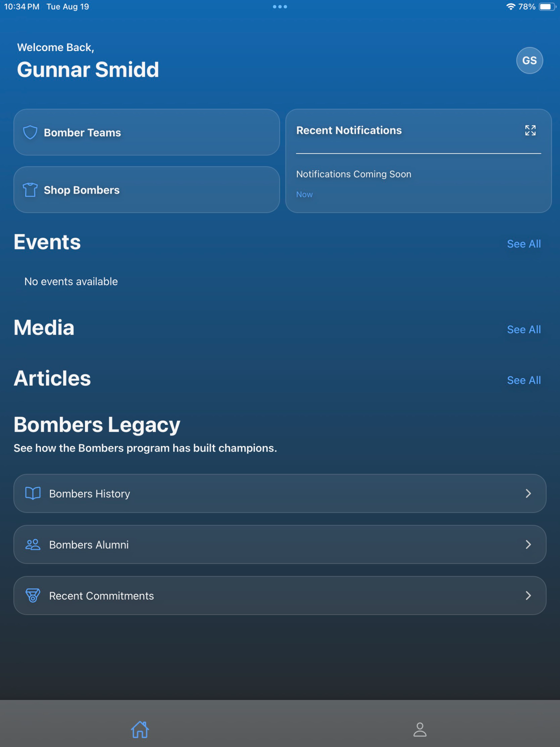Open the Bomber Teams card
The image size is (560, 747).
point(147,132)
